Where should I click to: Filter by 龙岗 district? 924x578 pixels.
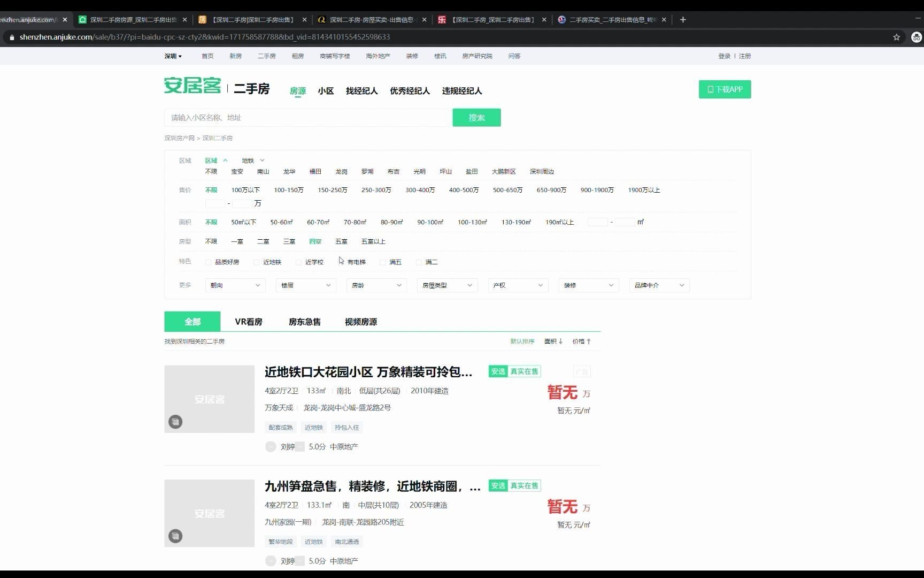point(341,172)
